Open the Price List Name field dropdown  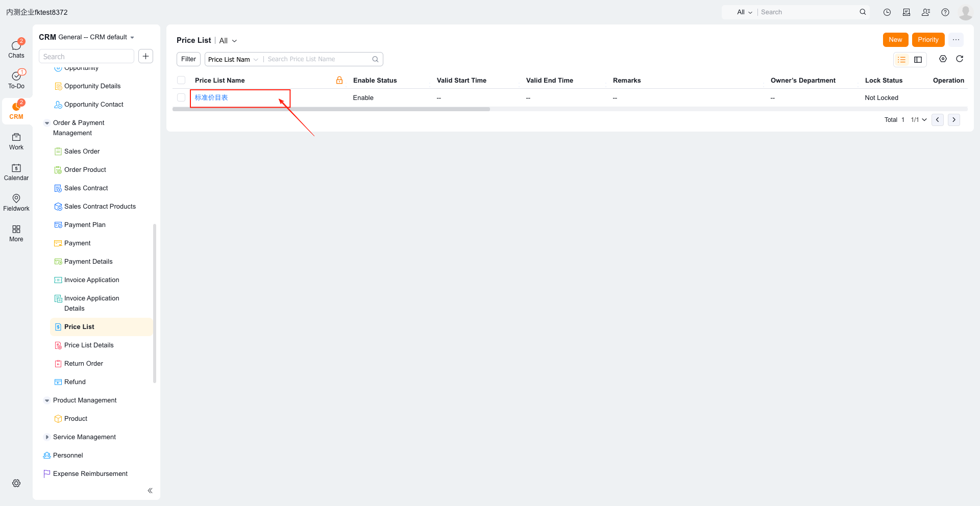[233, 60]
